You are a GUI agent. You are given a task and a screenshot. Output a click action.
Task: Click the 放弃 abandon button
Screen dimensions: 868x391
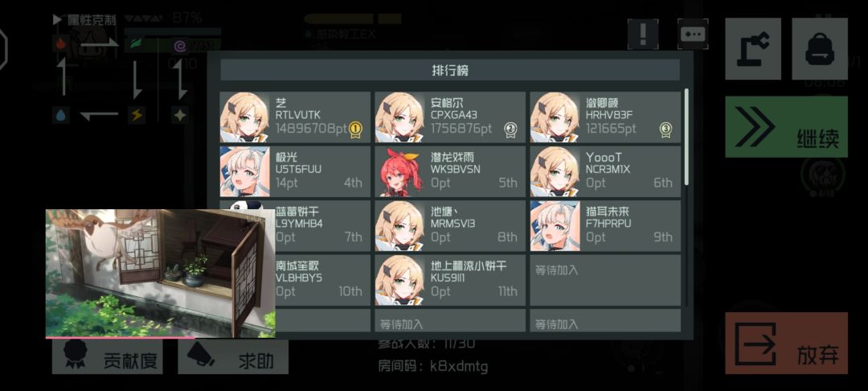[x=786, y=343]
